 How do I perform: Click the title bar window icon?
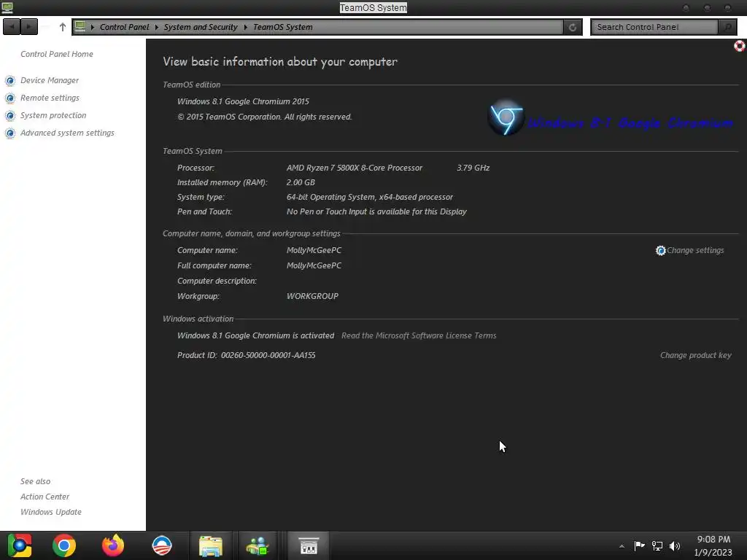click(x=7, y=7)
